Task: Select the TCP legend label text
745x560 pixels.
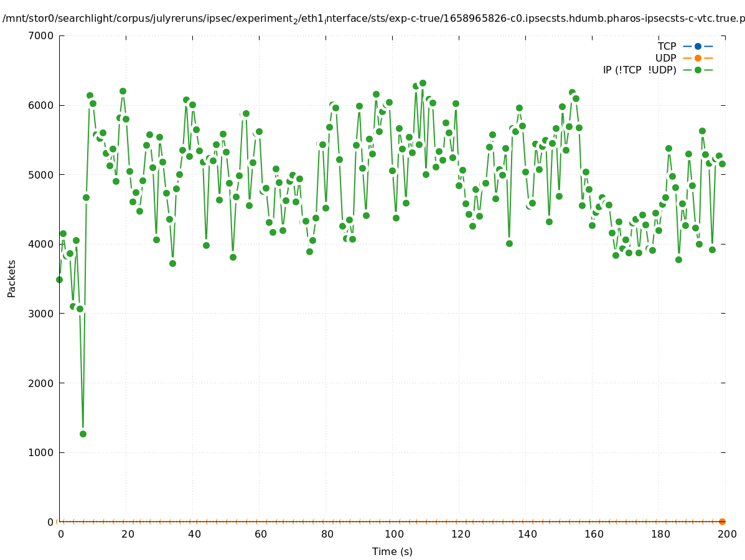Action: click(x=667, y=46)
